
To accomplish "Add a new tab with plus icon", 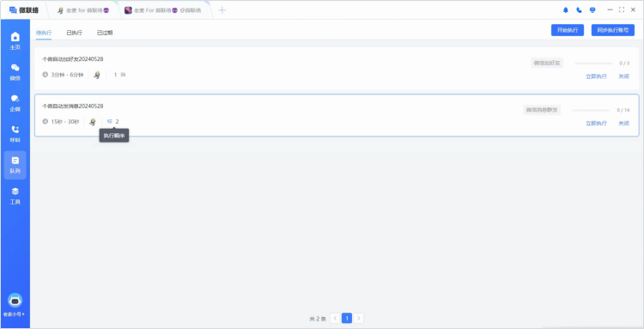I will click(x=222, y=10).
